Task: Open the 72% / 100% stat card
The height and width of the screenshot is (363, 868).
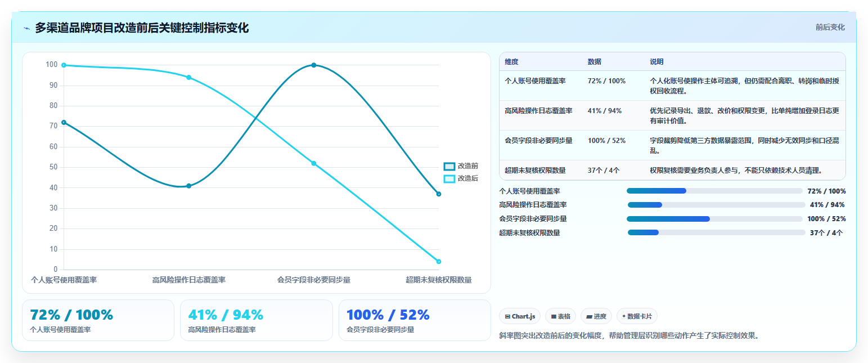Action: click(x=98, y=320)
